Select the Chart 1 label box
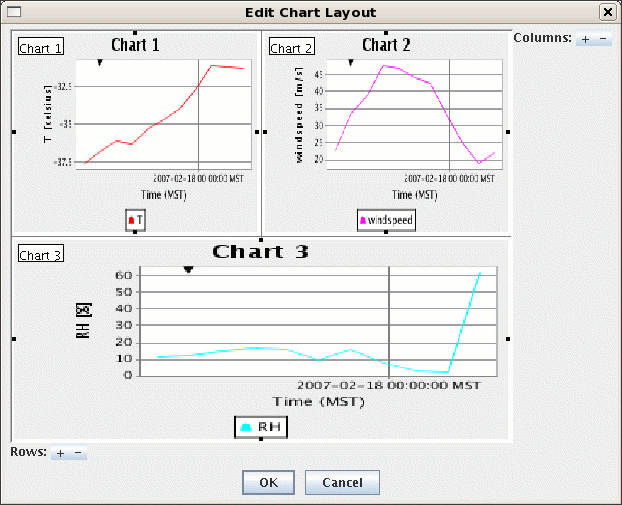 coord(40,48)
